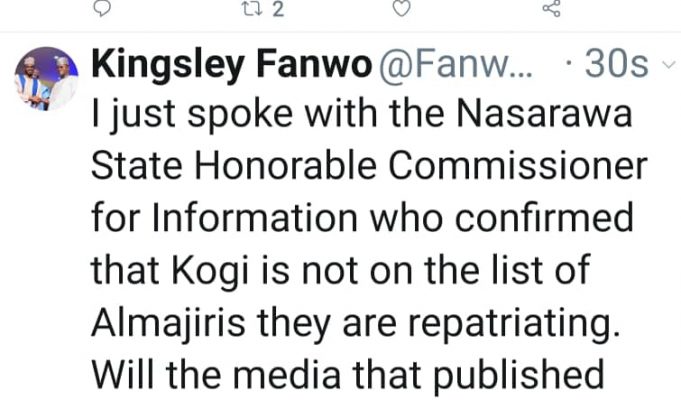The height and width of the screenshot is (400, 681).
Task: Tap the share icon above tweet
Action: tap(552, 8)
